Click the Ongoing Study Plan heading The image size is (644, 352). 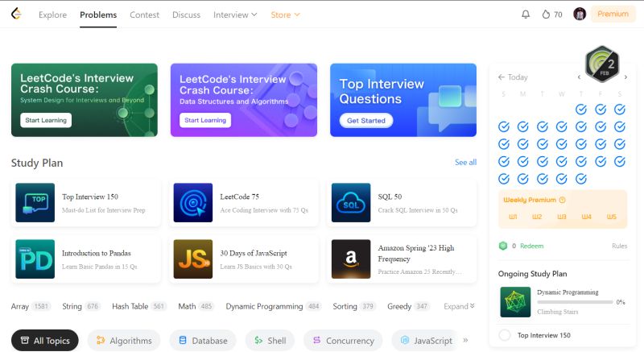point(532,274)
